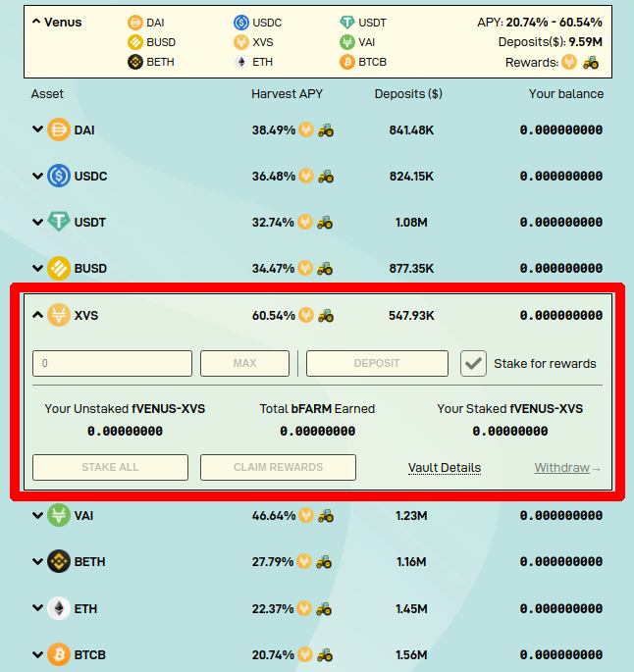Click the 1.08M deposits value
The height and width of the screenshot is (672, 634).
coord(411,223)
